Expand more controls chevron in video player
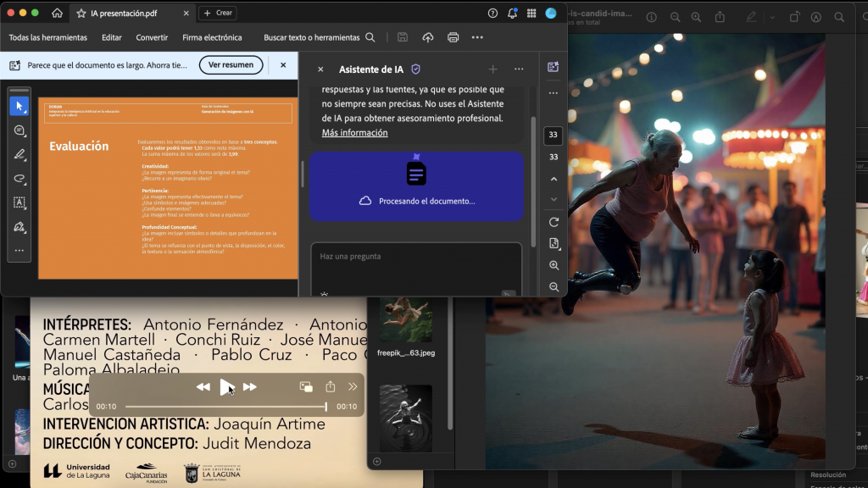 [x=353, y=386]
